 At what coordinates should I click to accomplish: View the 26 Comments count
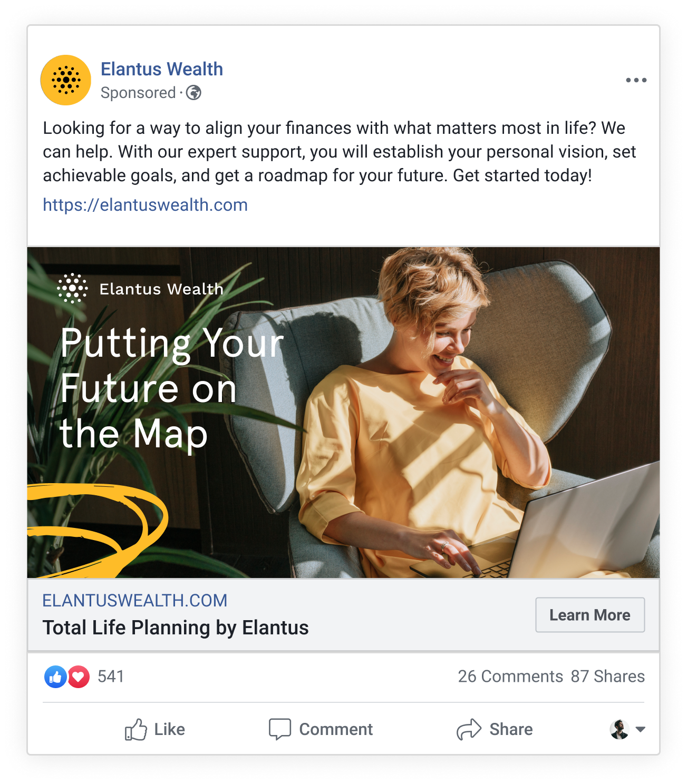click(510, 677)
